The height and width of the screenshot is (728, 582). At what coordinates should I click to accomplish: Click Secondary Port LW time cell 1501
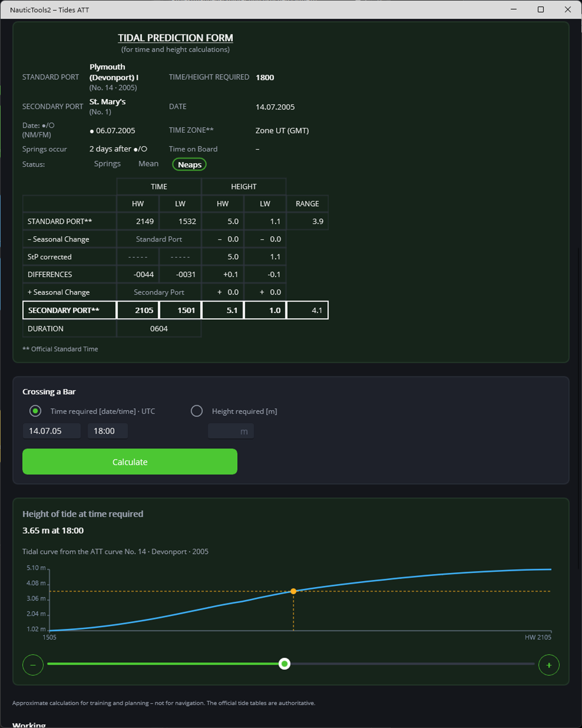(180, 310)
